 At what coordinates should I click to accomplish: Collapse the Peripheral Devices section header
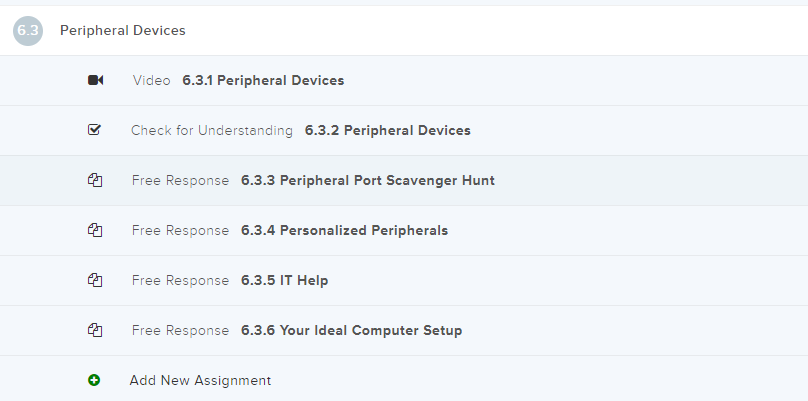coord(123,30)
